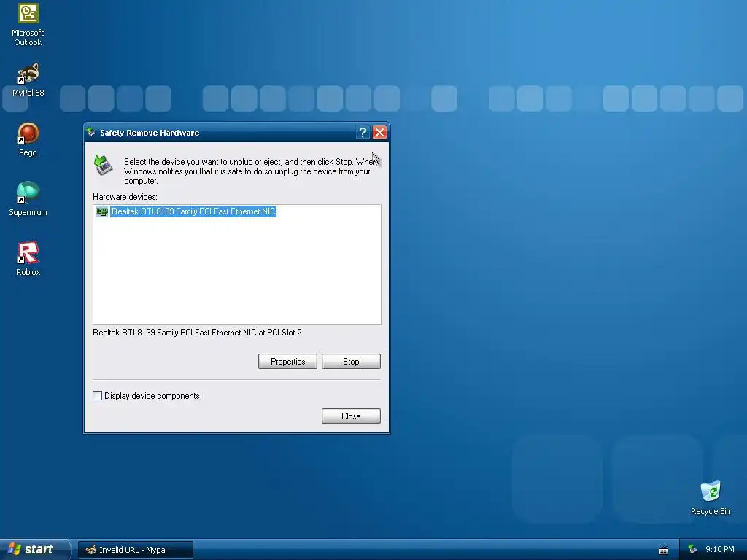Open Pego desktop shortcut

[28, 139]
